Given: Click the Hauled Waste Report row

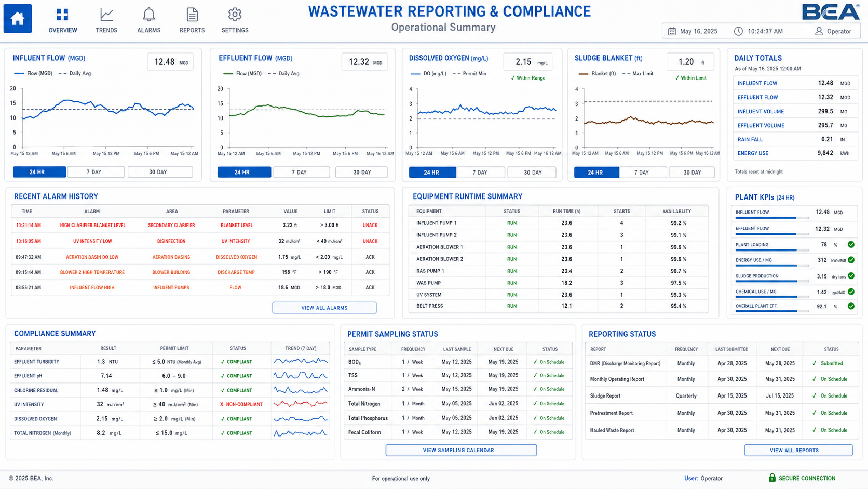Looking at the screenshot, I should point(722,430).
